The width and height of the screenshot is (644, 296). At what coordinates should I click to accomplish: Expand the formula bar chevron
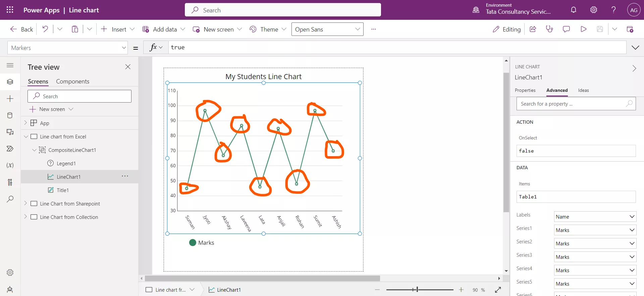point(635,47)
